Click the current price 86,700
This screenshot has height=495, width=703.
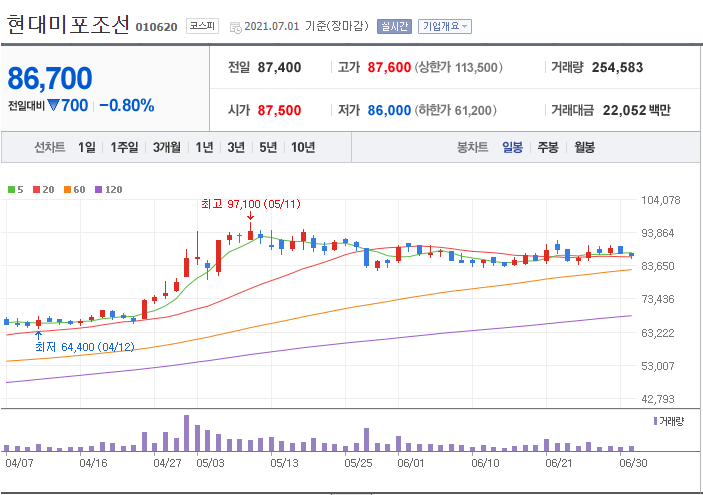(x=50, y=78)
